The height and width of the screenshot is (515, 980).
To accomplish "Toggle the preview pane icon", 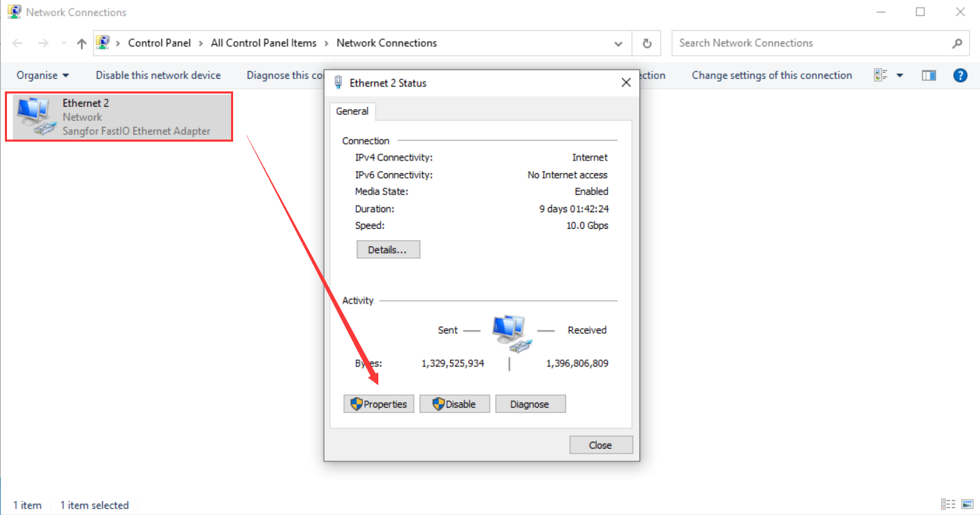I will 928,75.
